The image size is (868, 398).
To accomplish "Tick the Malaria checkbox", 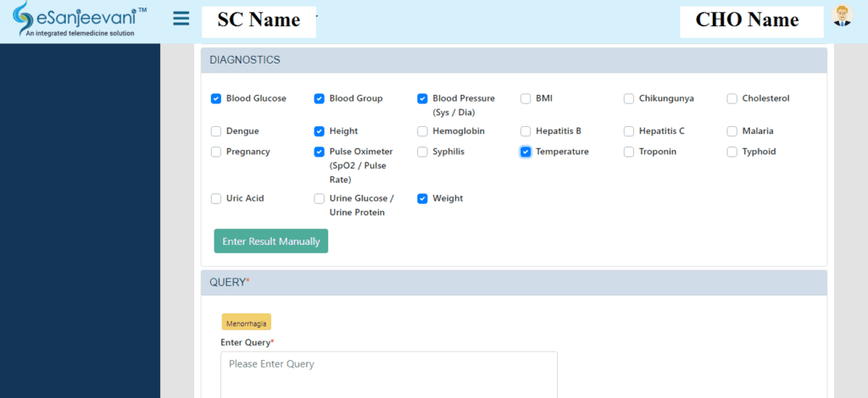I will tap(732, 131).
